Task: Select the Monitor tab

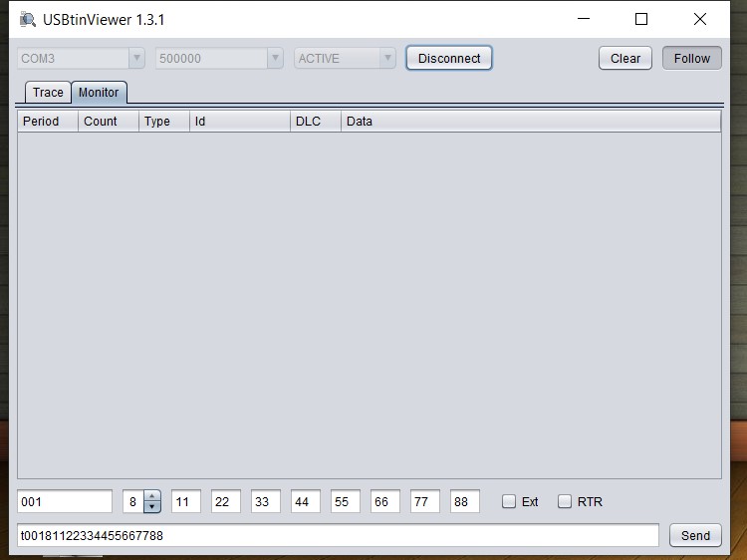Action: tap(99, 93)
